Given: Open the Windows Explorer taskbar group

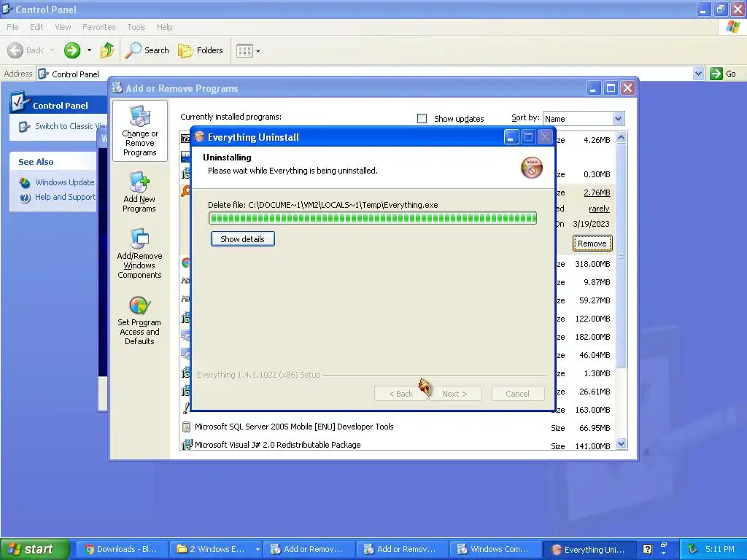Looking at the screenshot, I should 217,549.
